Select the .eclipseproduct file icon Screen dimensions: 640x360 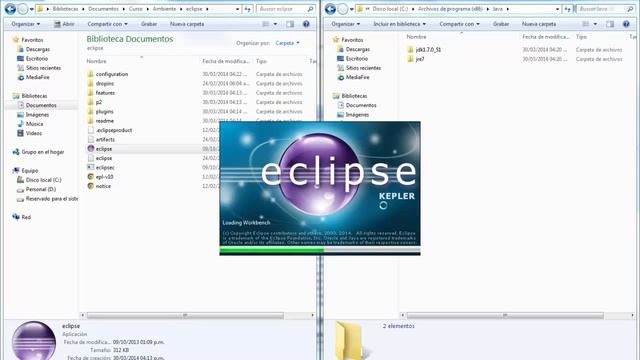point(91,130)
